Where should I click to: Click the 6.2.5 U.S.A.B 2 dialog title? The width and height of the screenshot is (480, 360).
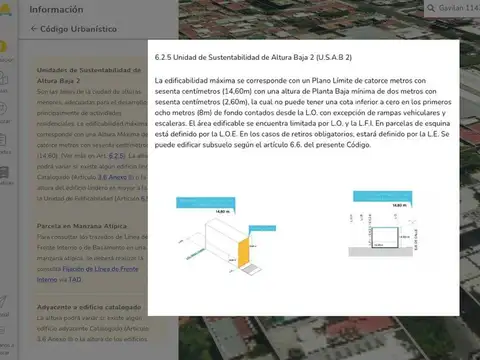(253, 57)
